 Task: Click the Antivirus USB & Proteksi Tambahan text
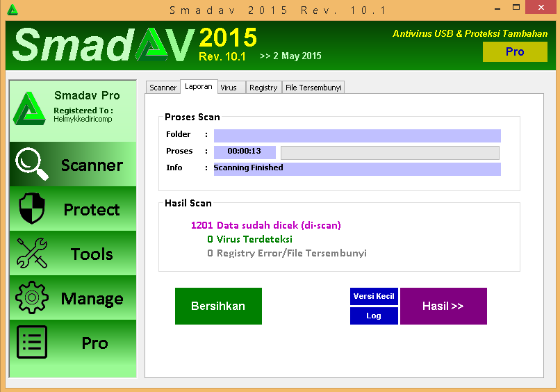[470, 33]
